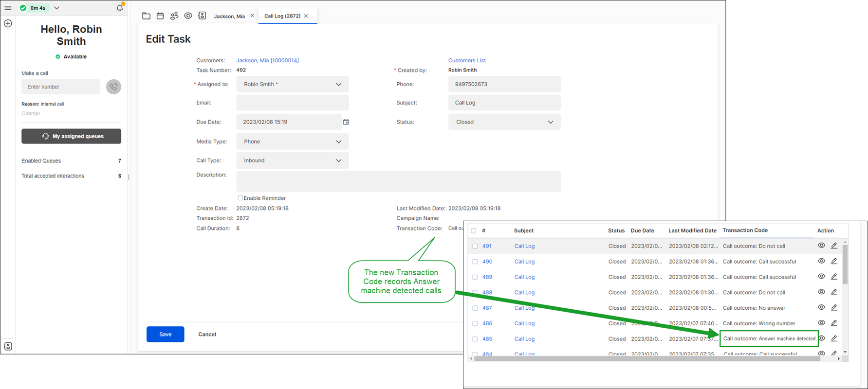Tick the select-all checkbox in the table header
The width and height of the screenshot is (868, 389).
coord(474,231)
